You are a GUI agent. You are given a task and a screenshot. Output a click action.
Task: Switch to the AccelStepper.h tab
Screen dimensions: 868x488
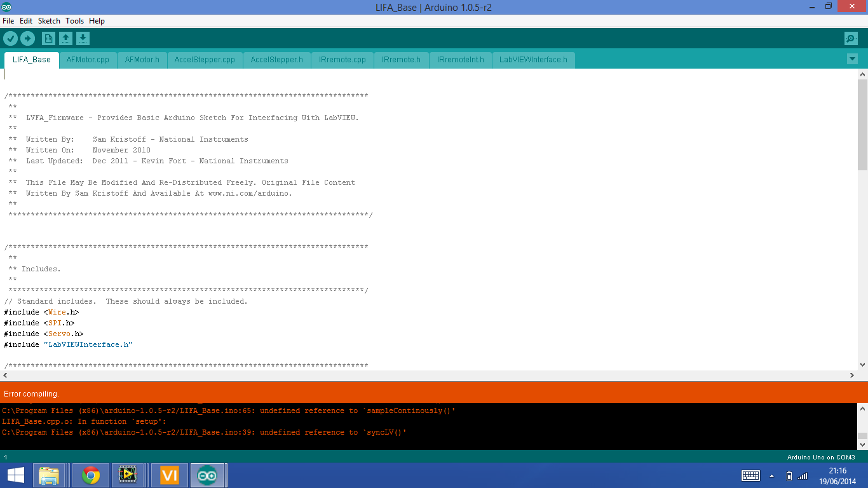pos(276,60)
